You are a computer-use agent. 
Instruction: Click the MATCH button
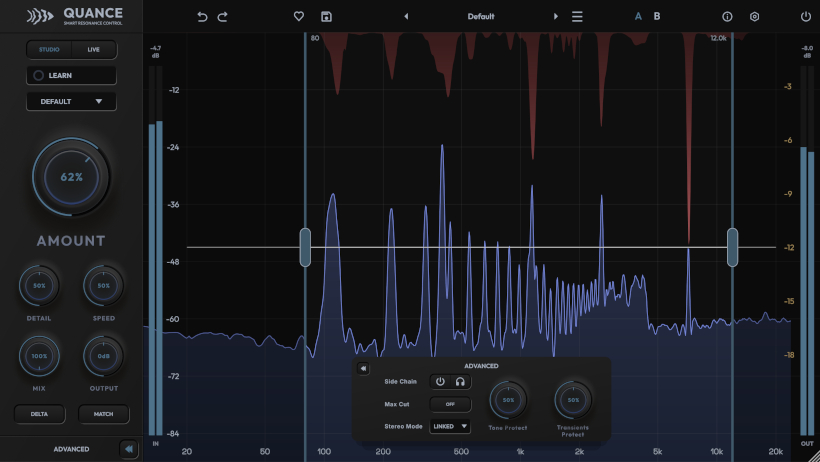point(104,414)
